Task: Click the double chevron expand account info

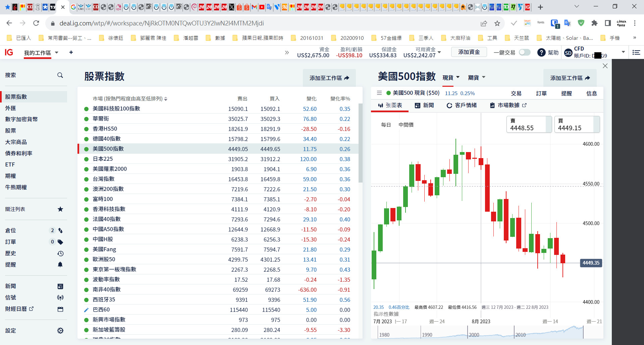Action: (x=287, y=53)
